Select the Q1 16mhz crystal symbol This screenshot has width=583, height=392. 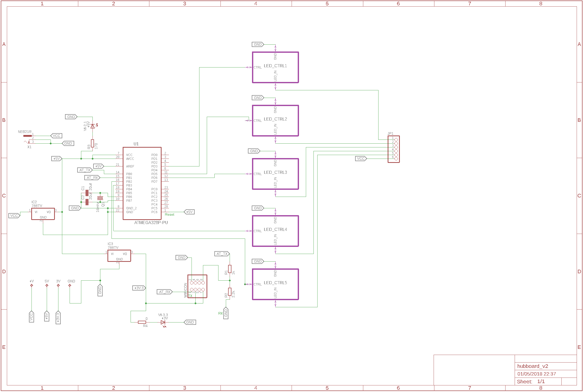click(x=100, y=198)
